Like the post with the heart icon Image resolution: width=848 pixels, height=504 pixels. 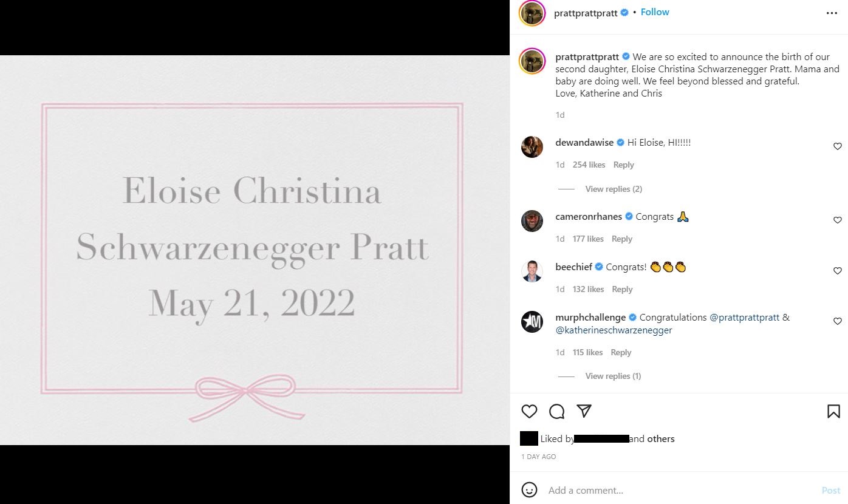click(x=529, y=412)
